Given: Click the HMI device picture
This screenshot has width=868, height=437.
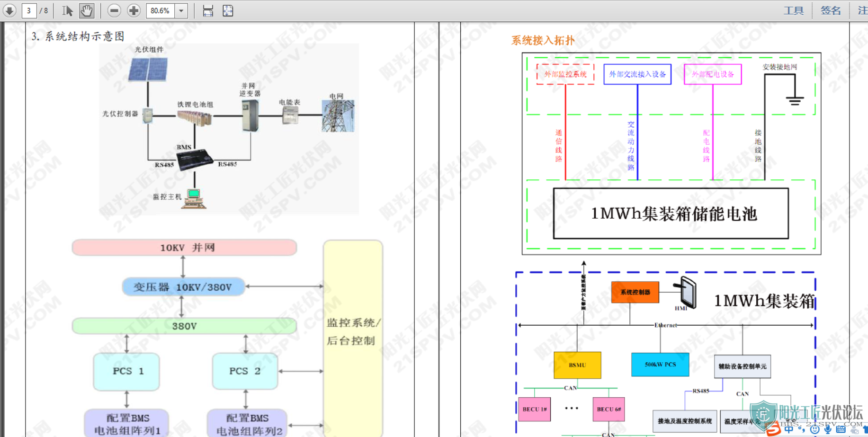Looking at the screenshot, I should (685, 293).
